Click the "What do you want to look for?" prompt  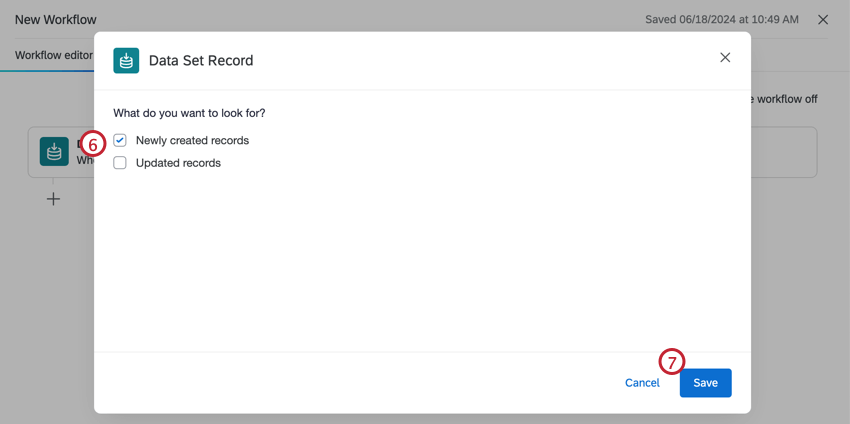click(x=189, y=113)
